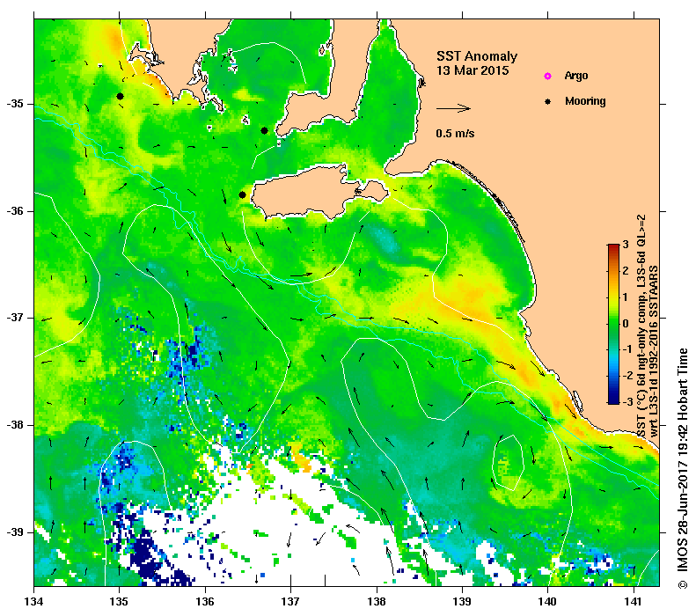This screenshot has height=616, width=696.
Task: Click the 'Mooring' legend label
Action: click(585, 101)
